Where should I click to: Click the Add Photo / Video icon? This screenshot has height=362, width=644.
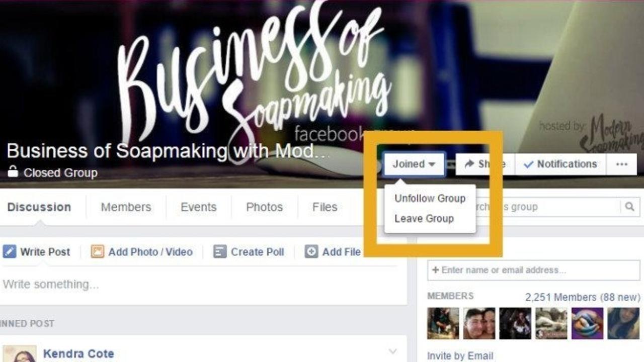click(x=97, y=251)
